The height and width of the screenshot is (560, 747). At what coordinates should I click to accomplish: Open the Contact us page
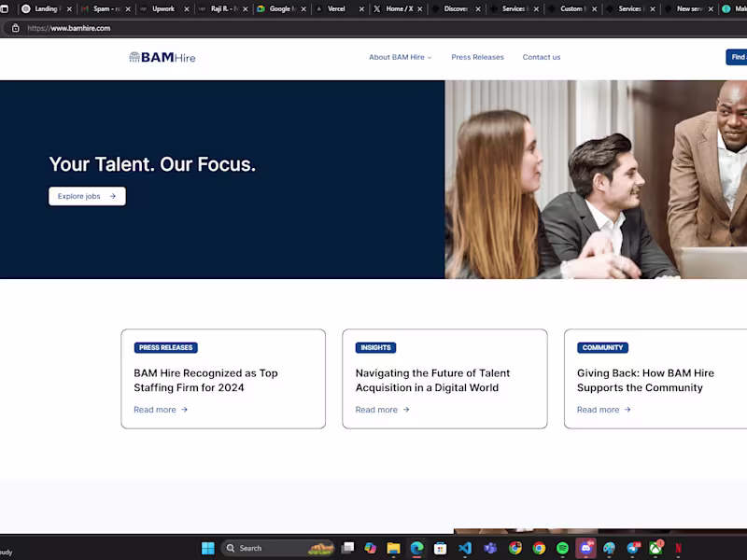click(x=542, y=57)
